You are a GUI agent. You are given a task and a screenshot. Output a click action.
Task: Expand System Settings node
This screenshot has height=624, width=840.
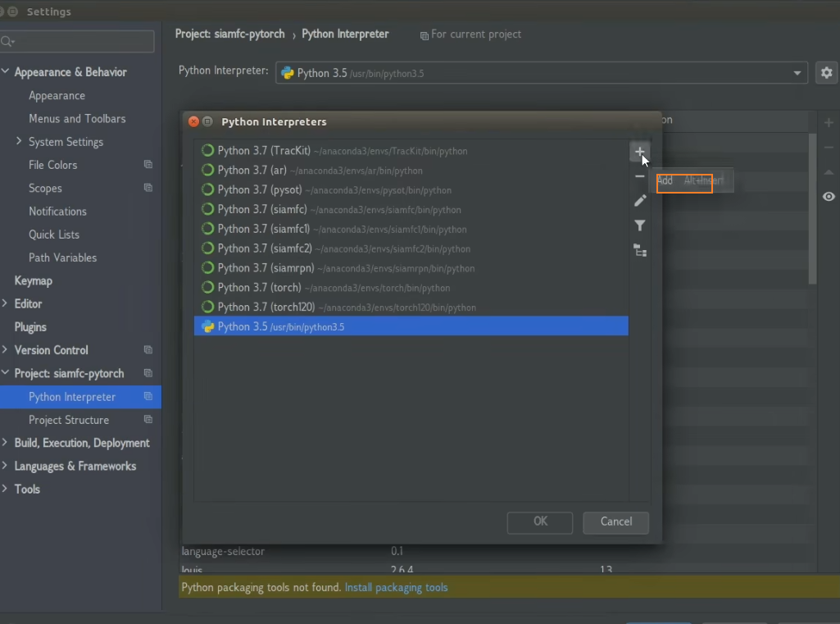(x=19, y=141)
